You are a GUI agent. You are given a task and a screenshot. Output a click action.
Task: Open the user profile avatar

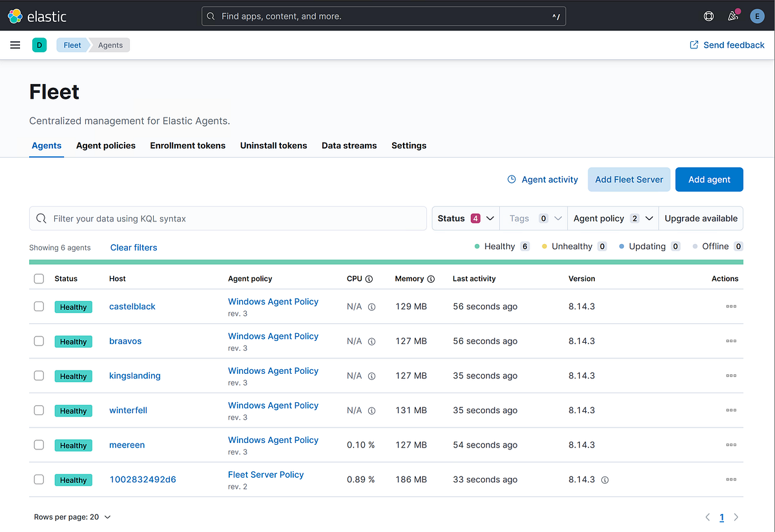(757, 15)
